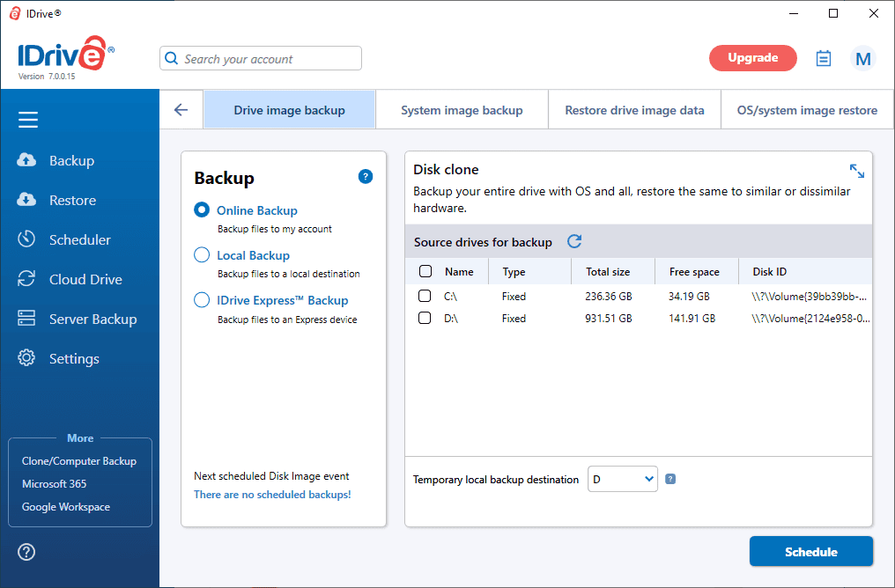The width and height of the screenshot is (895, 588).
Task: Tick the D:\ drive checkbox
Action: click(x=425, y=318)
